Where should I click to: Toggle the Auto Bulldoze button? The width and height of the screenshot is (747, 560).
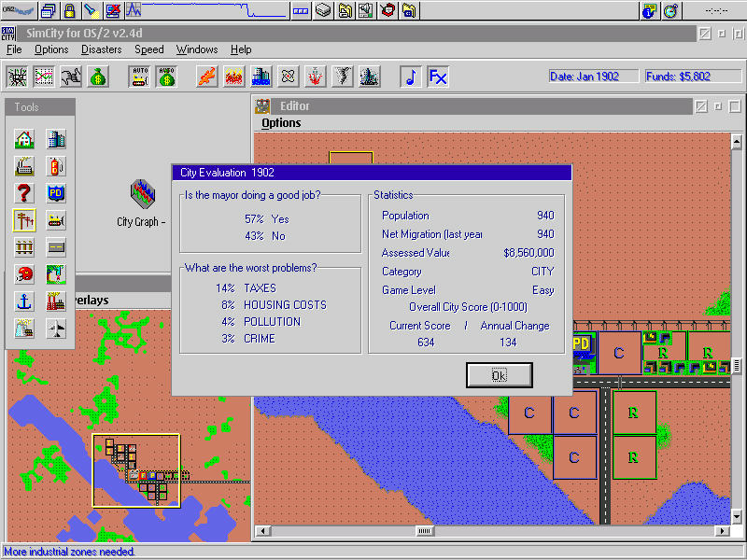tap(140, 77)
